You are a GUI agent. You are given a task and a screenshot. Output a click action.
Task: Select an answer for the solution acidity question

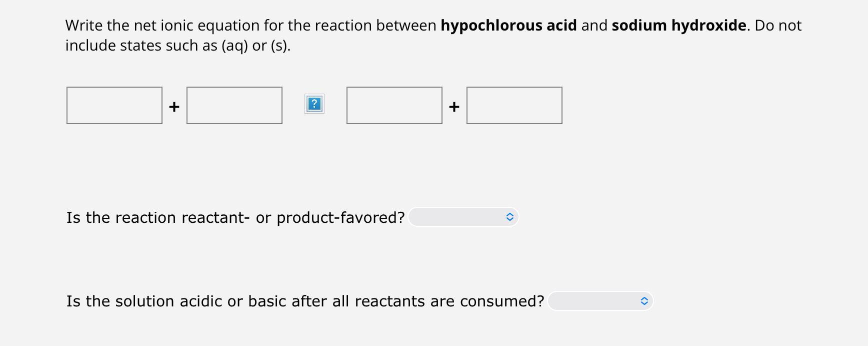600,301
